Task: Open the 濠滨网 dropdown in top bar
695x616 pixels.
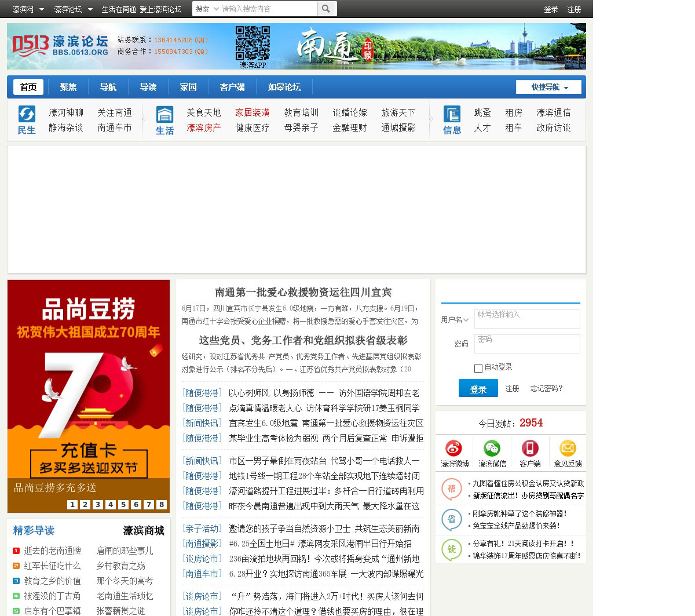Action: (28, 9)
